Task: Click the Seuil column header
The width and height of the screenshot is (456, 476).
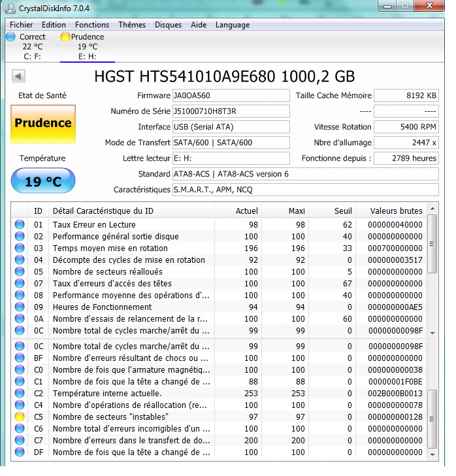Action: [x=333, y=211]
